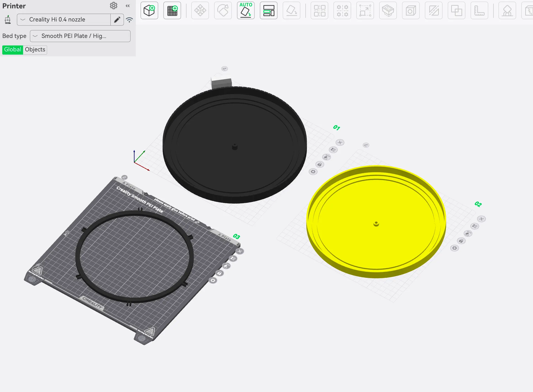Select the yellow disc model

[376, 222]
